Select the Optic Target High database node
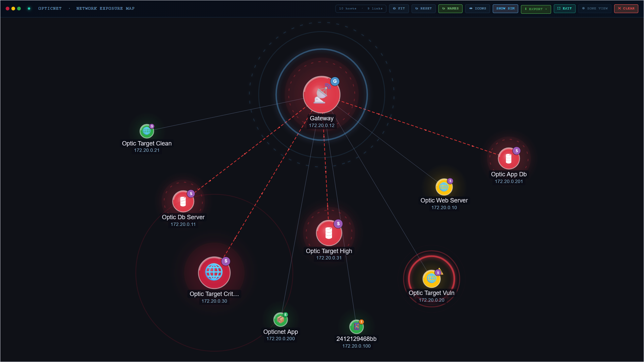This screenshot has width=644, height=362. tap(329, 233)
